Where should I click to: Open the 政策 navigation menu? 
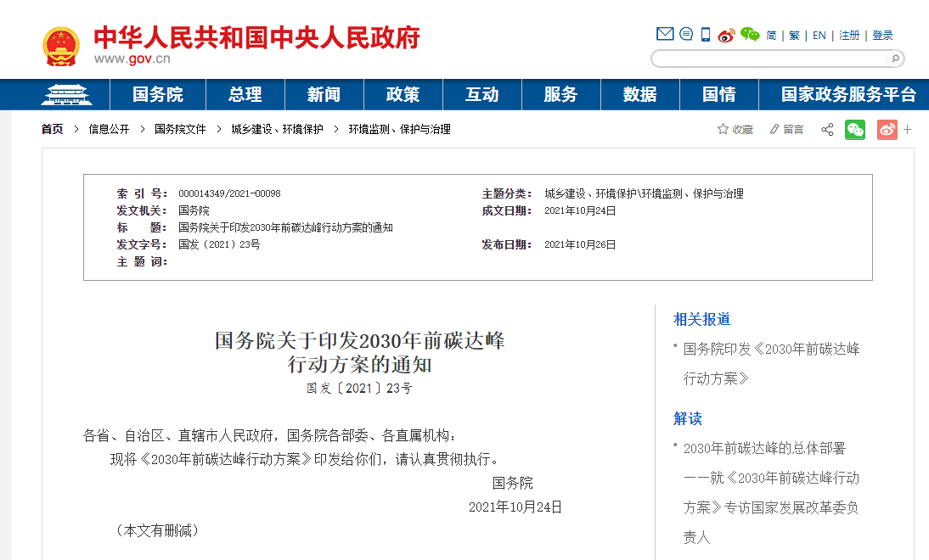(x=403, y=94)
